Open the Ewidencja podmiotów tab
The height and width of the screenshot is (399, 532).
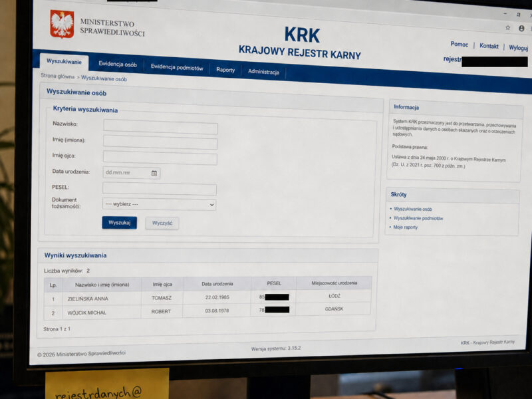177,67
